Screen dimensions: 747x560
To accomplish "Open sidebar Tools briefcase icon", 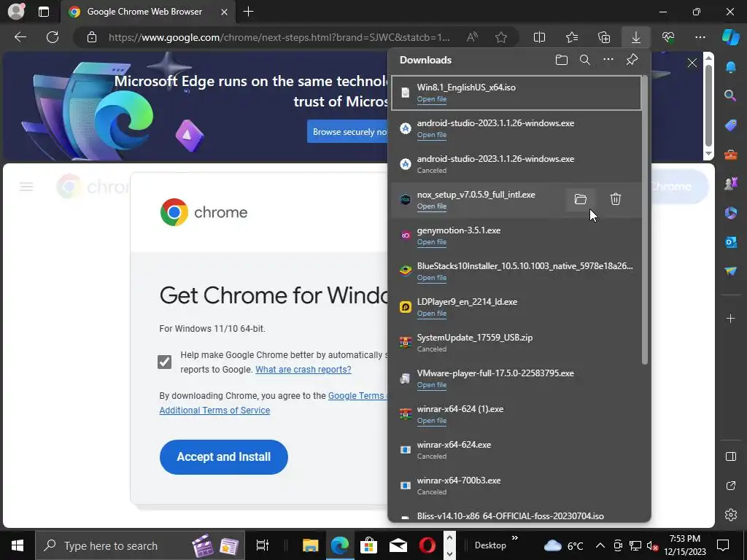I will (731, 155).
